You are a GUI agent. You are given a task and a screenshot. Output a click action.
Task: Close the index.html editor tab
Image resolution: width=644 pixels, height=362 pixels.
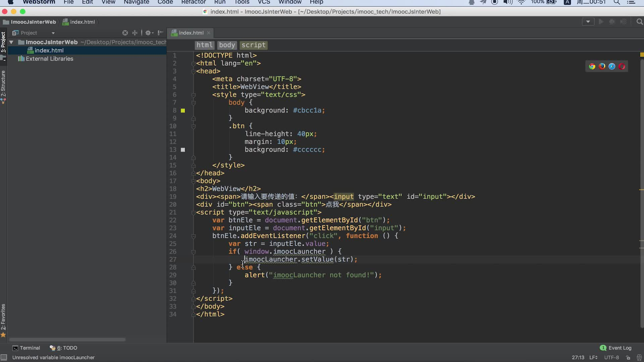(x=209, y=33)
